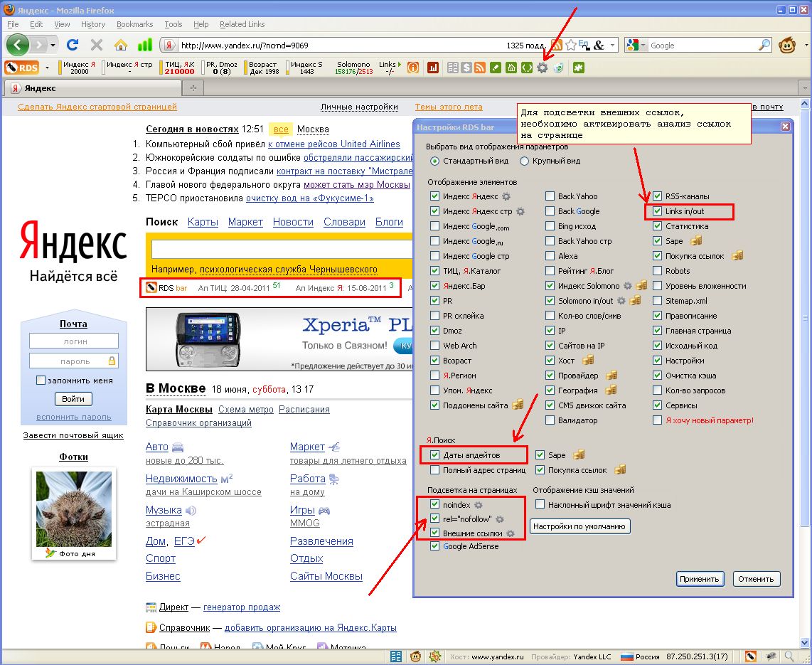
Task: Toggle the Даты апдейтов checkbox
Action: pyautogui.click(x=434, y=455)
